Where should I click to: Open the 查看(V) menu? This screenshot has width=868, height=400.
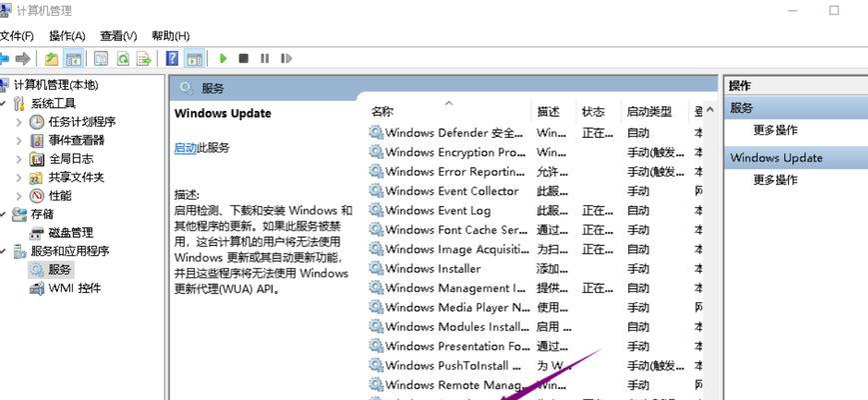pyautogui.click(x=119, y=36)
